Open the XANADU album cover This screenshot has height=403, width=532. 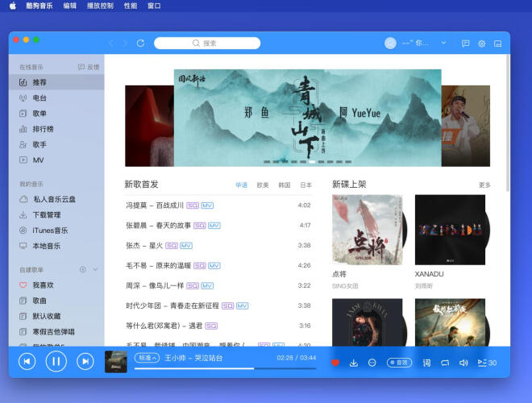point(450,230)
